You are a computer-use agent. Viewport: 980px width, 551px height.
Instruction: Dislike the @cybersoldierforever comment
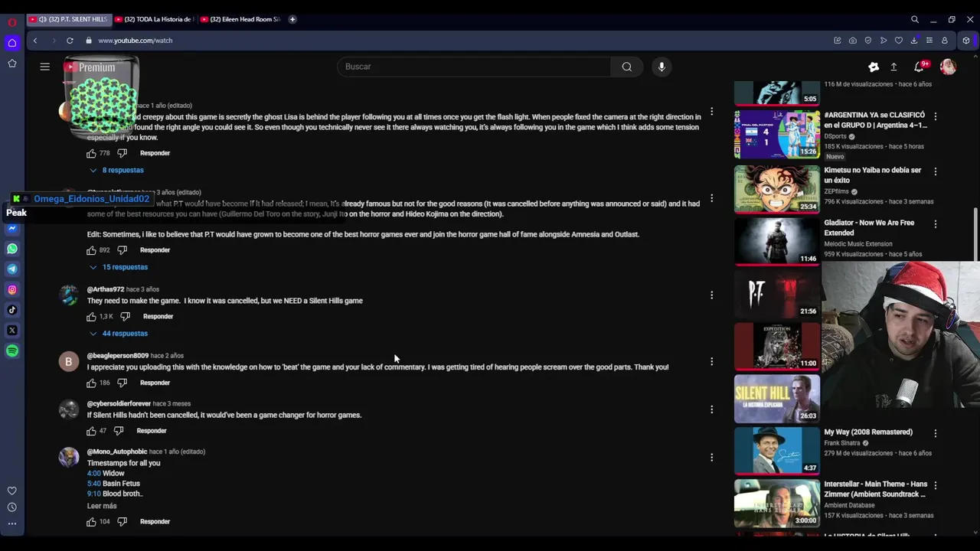(x=119, y=431)
